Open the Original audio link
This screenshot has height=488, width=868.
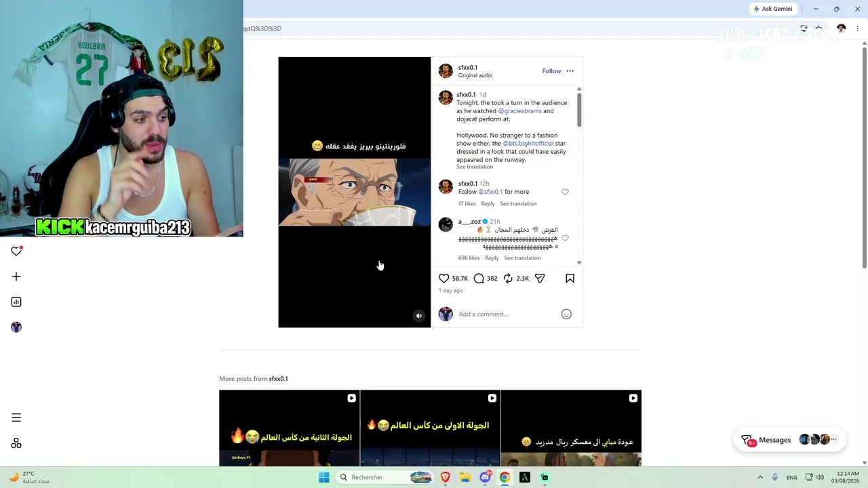click(x=475, y=75)
